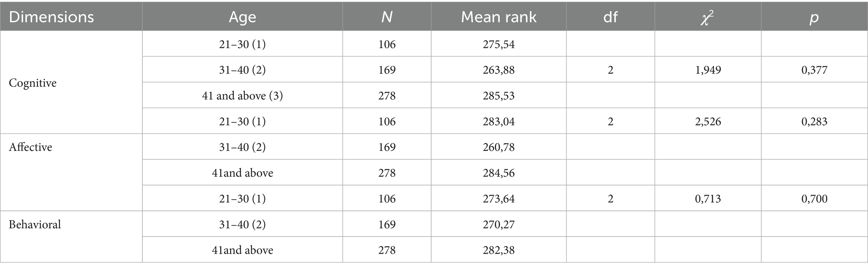Click the mean rank value 282,38
The width and height of the screenshot is (868, 270).
tap(498, 250)
